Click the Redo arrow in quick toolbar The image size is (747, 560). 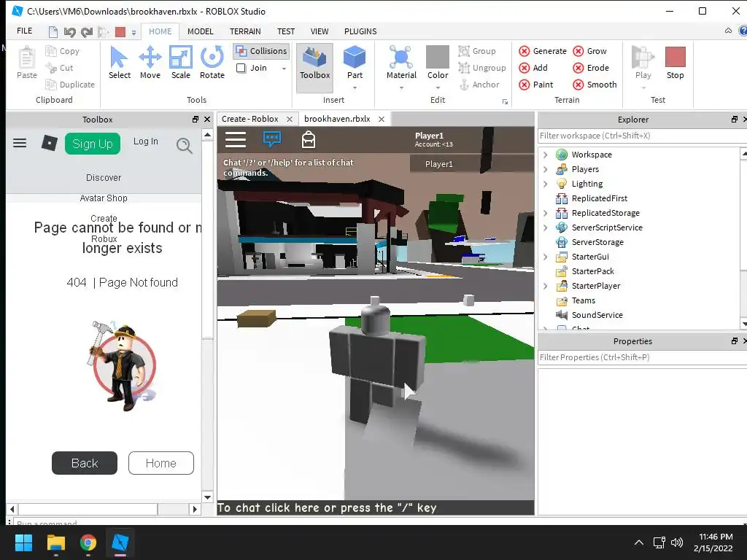(86, 32)
